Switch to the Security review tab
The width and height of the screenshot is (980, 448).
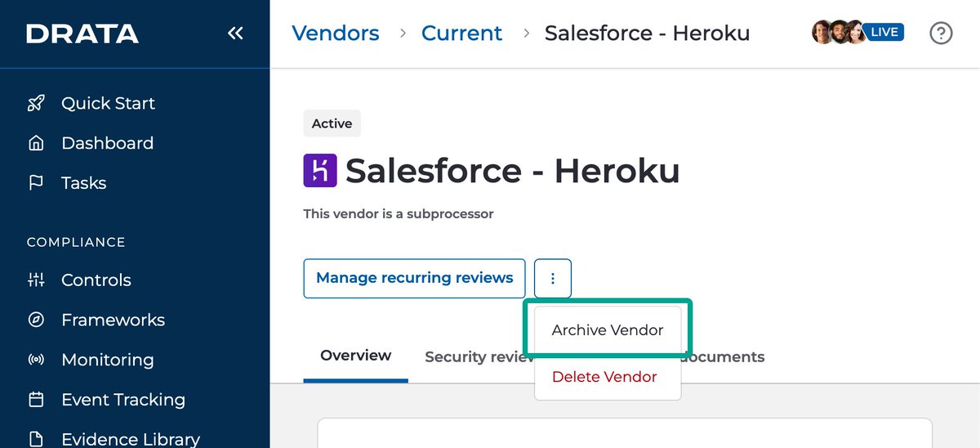[479, 357]
